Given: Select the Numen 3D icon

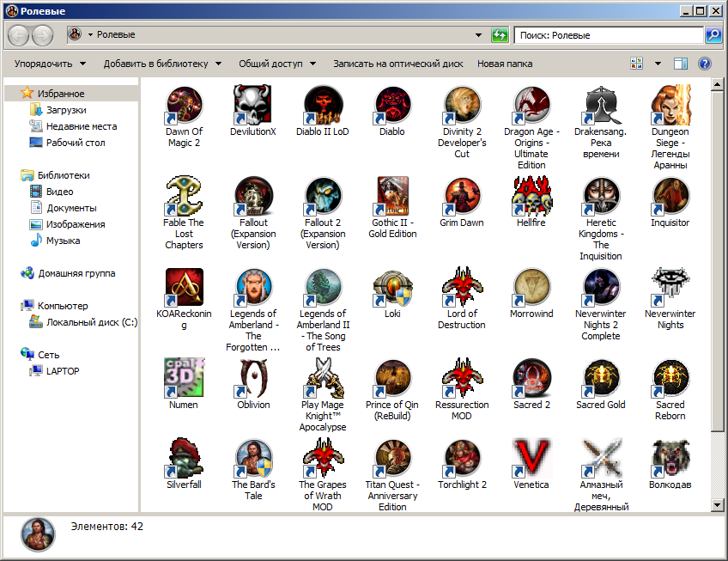Looking at the screenshot, I should (184, 378).
